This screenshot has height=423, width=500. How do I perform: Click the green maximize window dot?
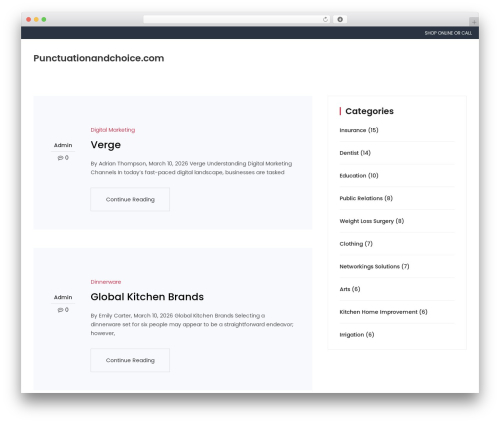point(44,20)
